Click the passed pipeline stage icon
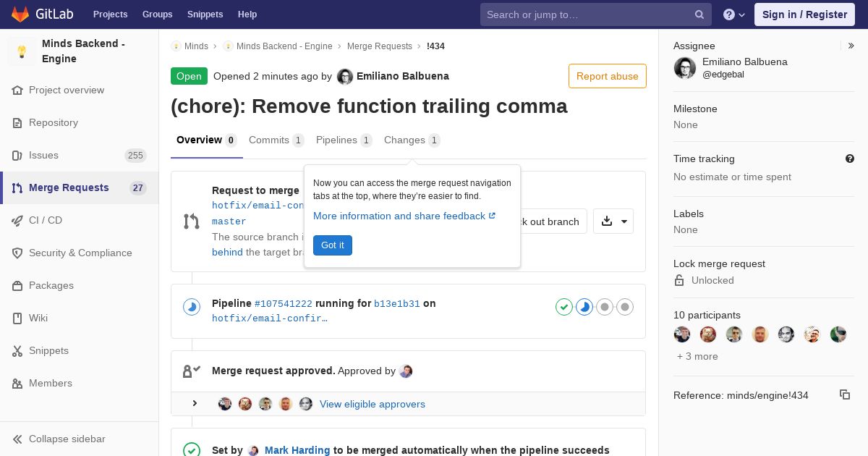Viewport: 868px width, 456px height. 564,307
